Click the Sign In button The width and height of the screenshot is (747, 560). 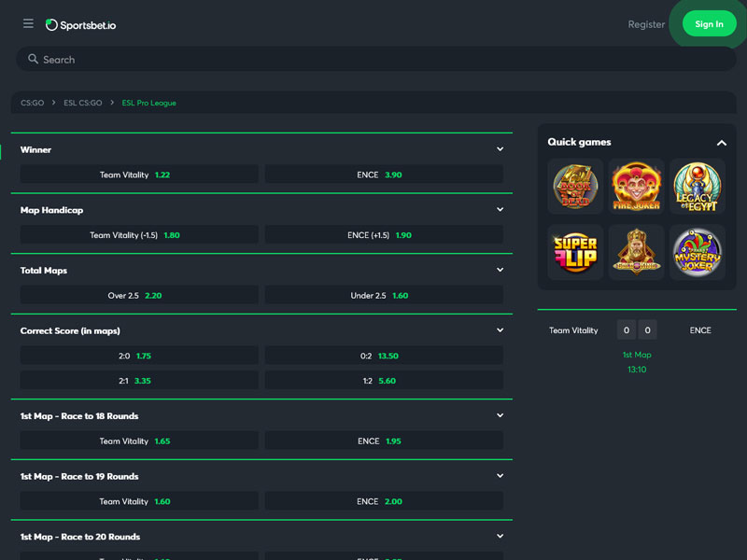(709, 24)
